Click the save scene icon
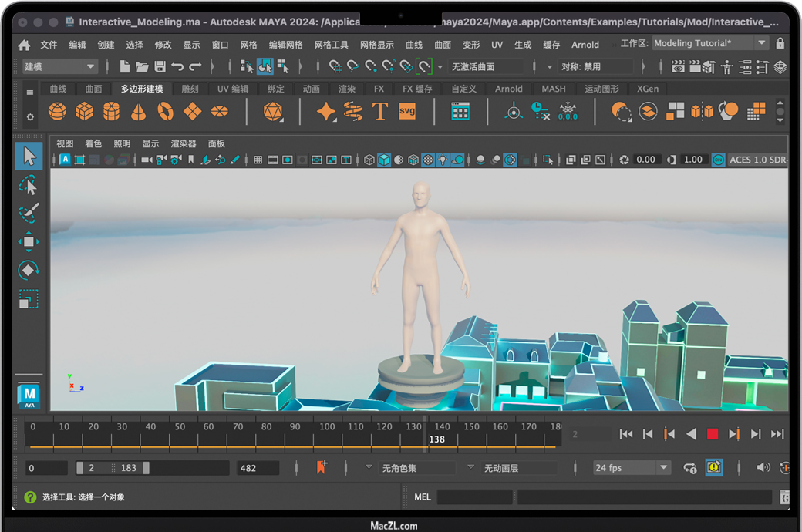The image size is (802, 532). pos(160,67)
